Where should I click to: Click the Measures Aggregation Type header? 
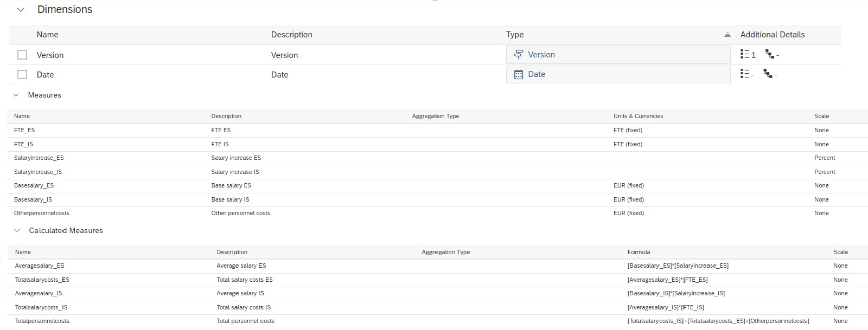click(435, 116)
